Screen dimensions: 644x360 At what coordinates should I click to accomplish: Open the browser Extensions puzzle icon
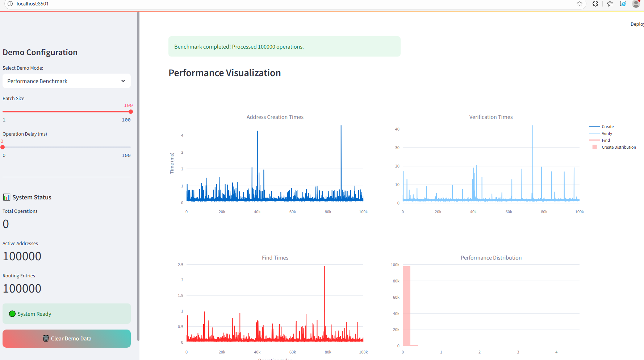595,4
